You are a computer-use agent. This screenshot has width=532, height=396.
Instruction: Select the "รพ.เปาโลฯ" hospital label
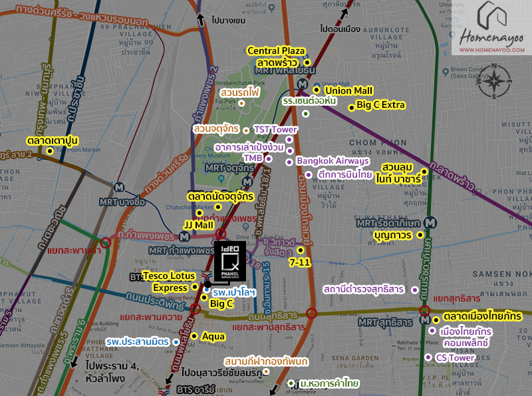pyautogui.click(x=234, y=292)
